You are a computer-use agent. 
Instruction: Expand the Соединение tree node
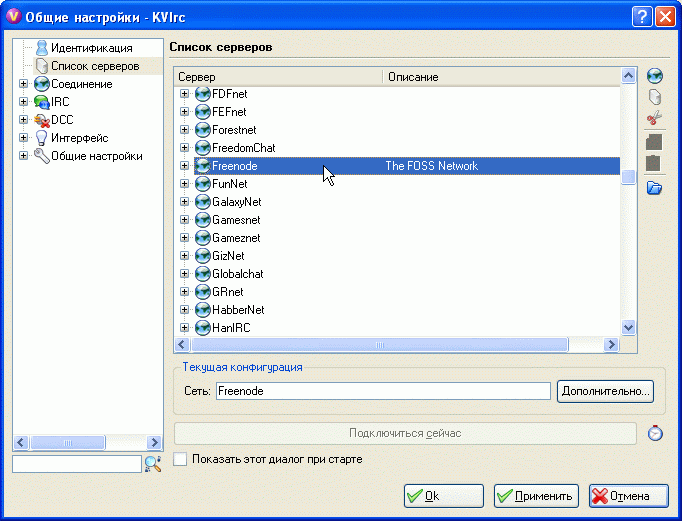tap(23, 83)
